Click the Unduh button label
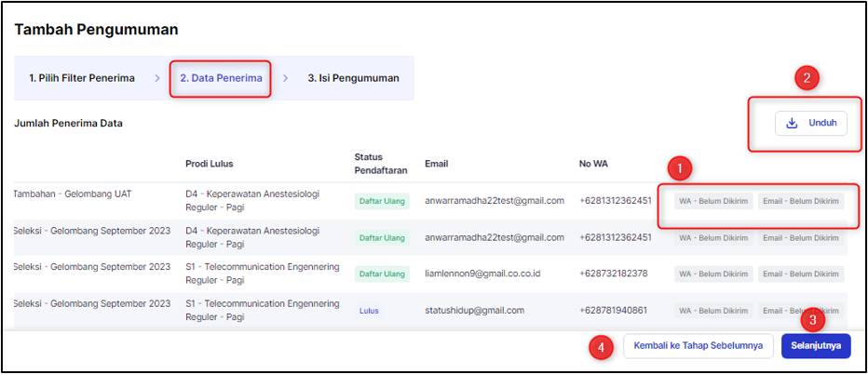Image resolution: width=868 pixels, height=374 pixels. click(822, 124)
